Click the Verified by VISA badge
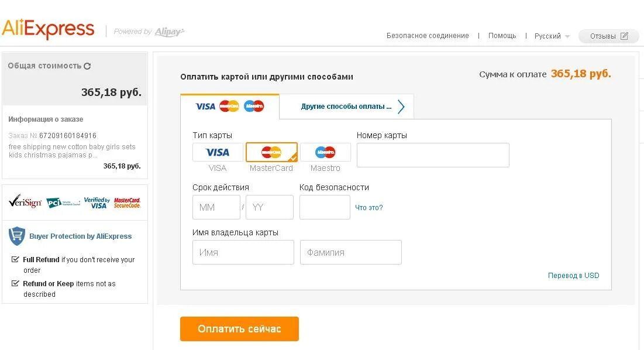This screenshot has height=350, width=644. (x=97, y=203)
